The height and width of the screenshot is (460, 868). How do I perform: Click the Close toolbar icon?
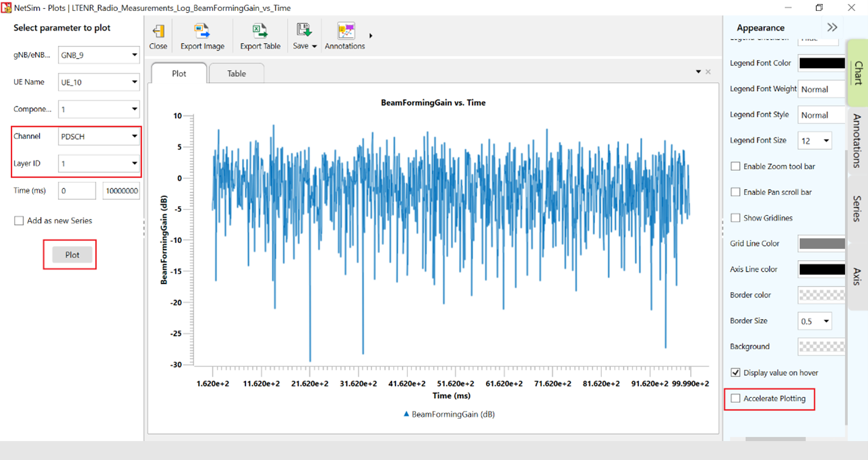click(158, 36)
